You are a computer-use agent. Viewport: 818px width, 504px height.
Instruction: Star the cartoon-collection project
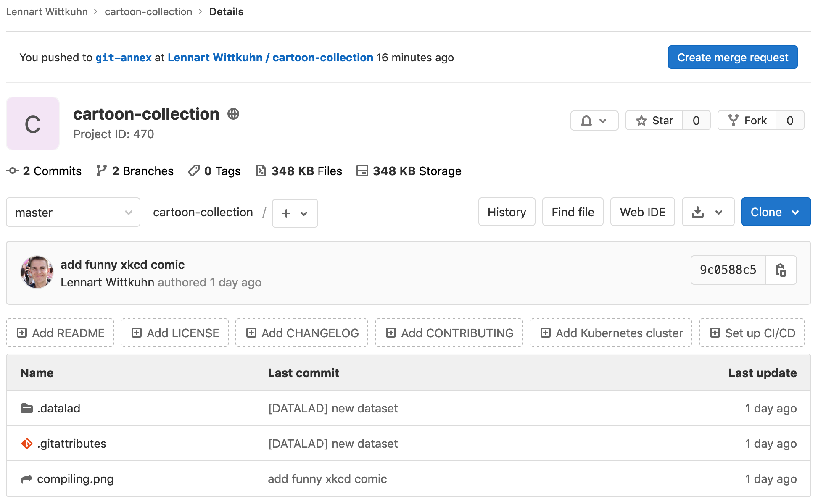click(654, 121)
